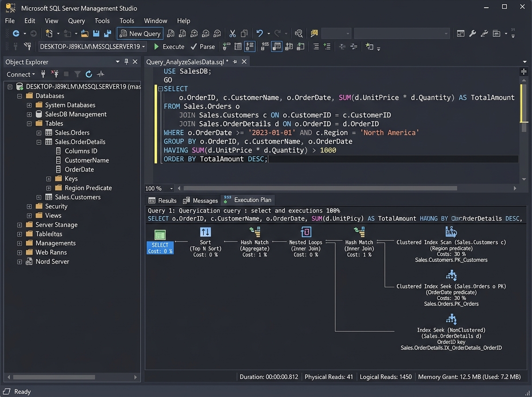Open Activity Monitor pulse icon
Screen dimensions: 532x397
[101, 74]
